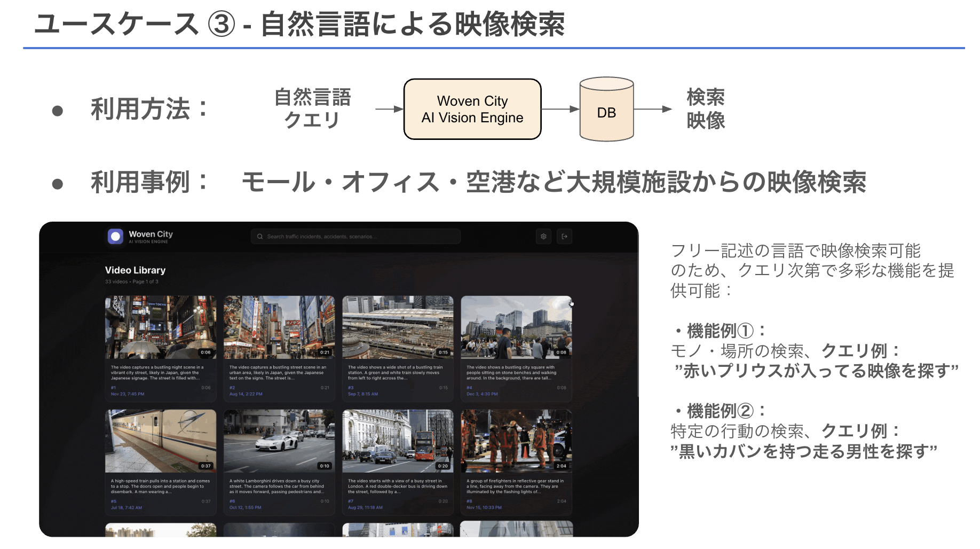Click the Video Library heading

(135, 270)
